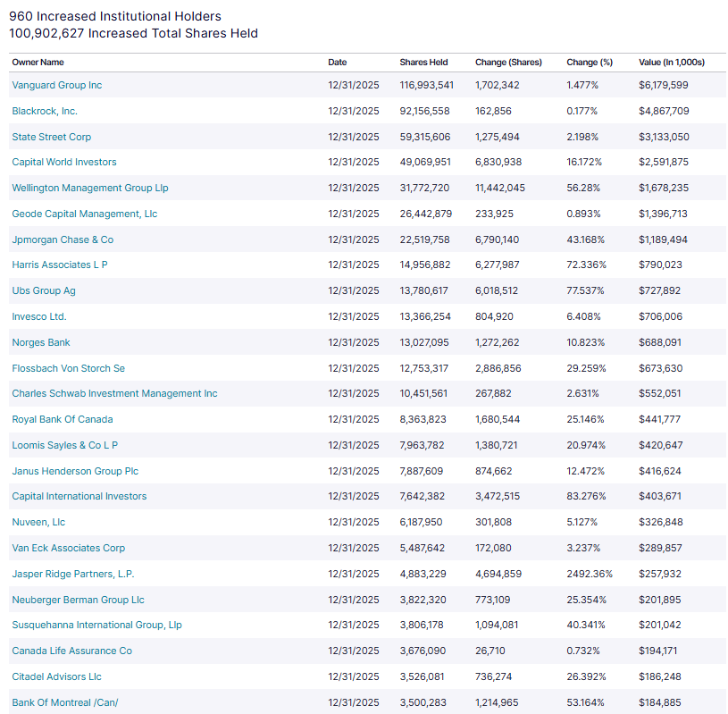Select Janus Henderson value $416,624
The height and width of the screenshot is (714, 728).
click(x=660, y=472)
